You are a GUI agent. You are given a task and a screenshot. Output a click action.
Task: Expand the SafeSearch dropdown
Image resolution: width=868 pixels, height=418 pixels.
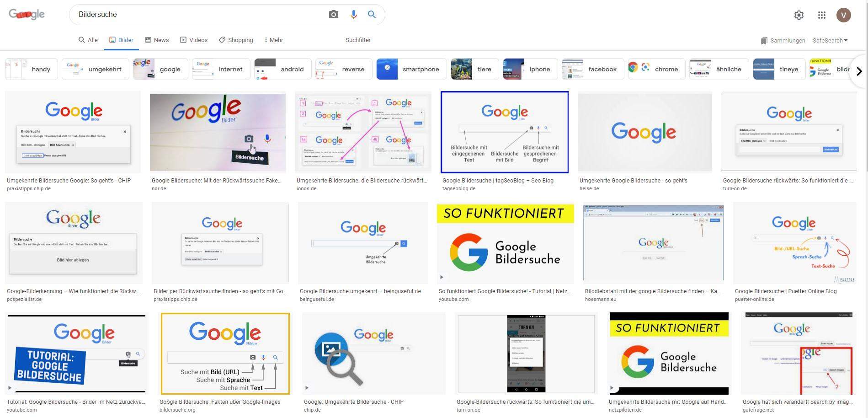pos(830,40)
